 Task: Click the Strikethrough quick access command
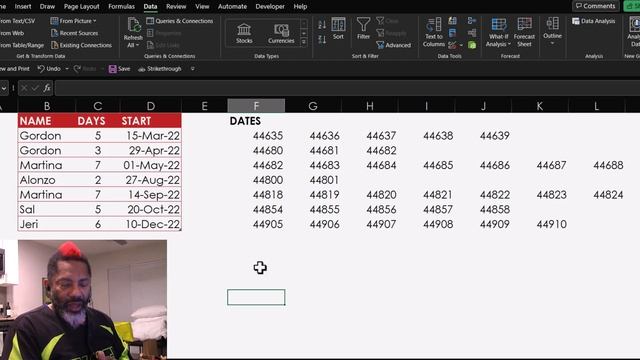point(160,69)
